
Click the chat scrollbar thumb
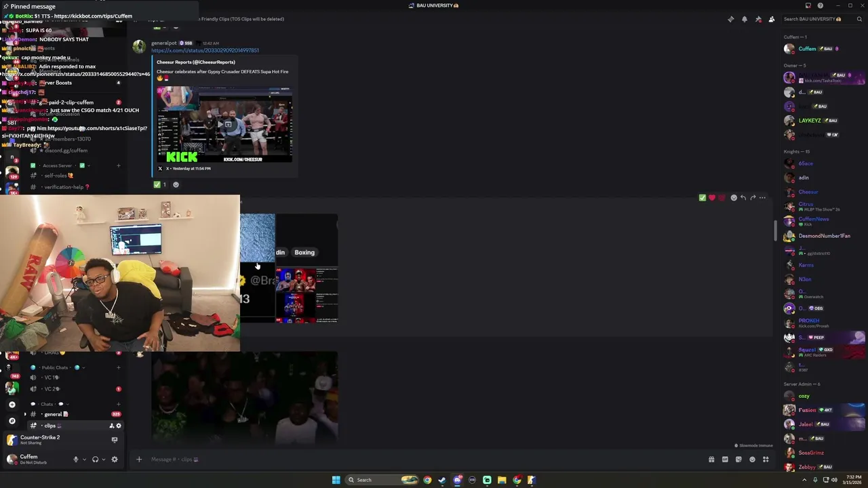tap(776, 230)
